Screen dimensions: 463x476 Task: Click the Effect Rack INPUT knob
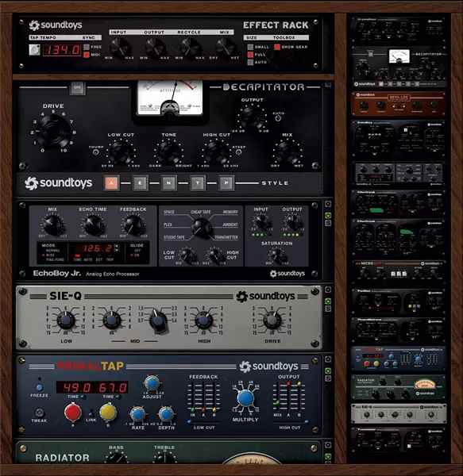coord(119,48)
